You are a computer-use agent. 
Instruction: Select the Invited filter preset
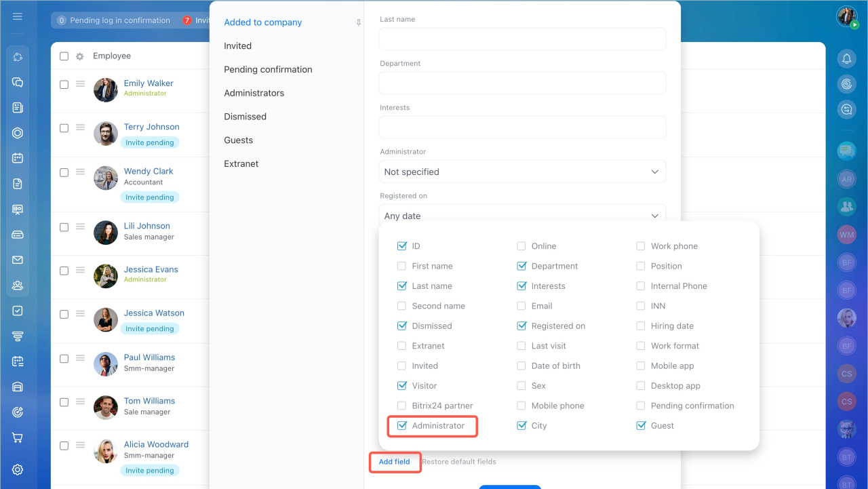[238, 46]
